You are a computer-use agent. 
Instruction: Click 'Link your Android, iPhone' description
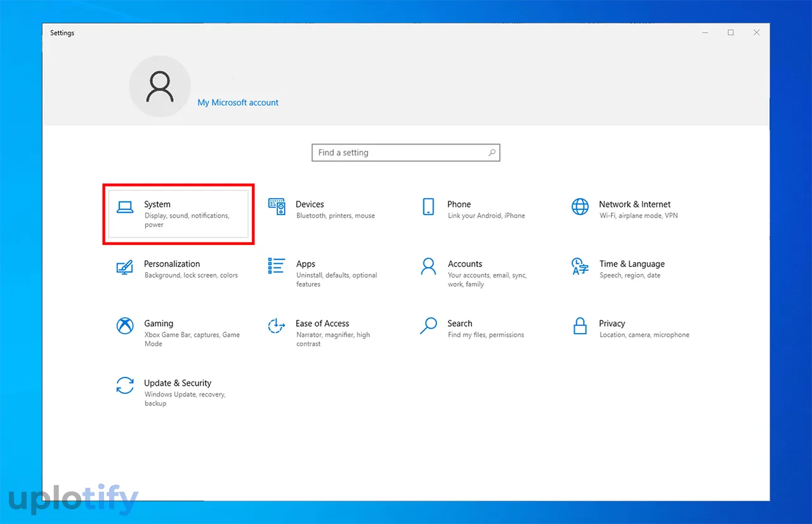pyautogui.click(x=487, y=216)
